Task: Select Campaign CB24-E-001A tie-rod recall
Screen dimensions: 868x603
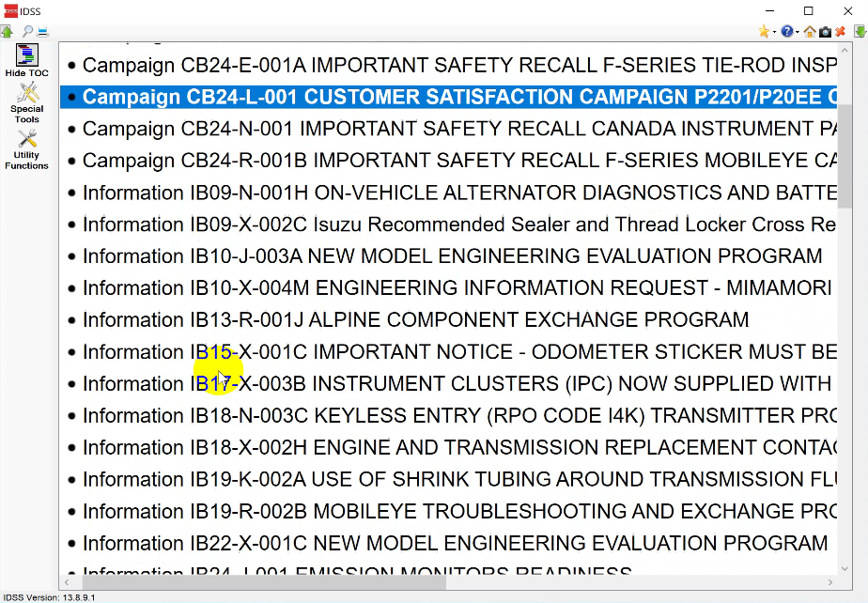Action: pos(376,65)
